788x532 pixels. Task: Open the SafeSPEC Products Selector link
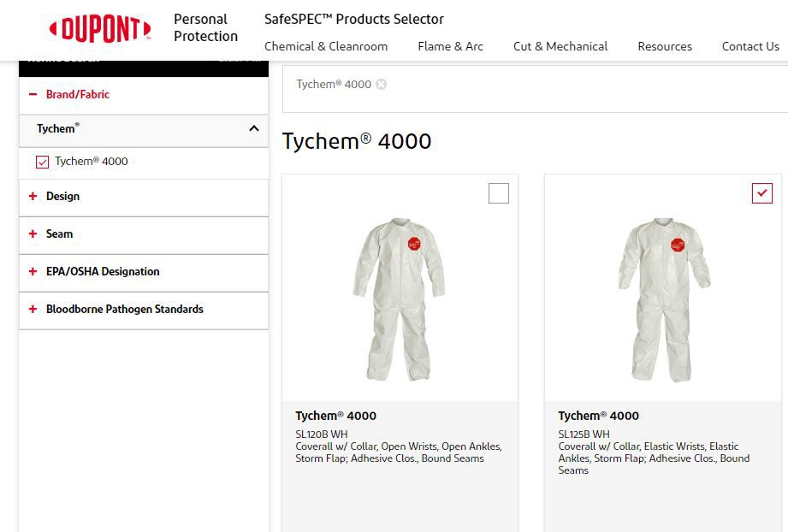[x=354, y=19]
